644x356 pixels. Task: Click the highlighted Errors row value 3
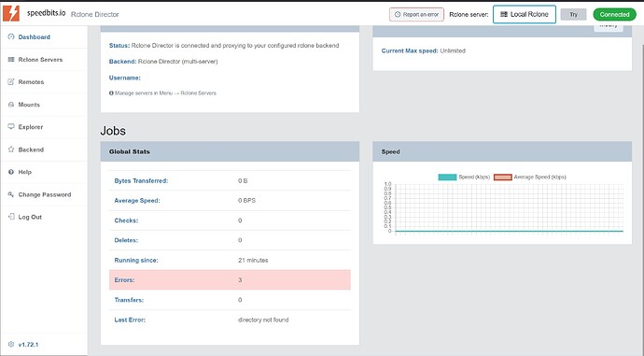(240, 280)
